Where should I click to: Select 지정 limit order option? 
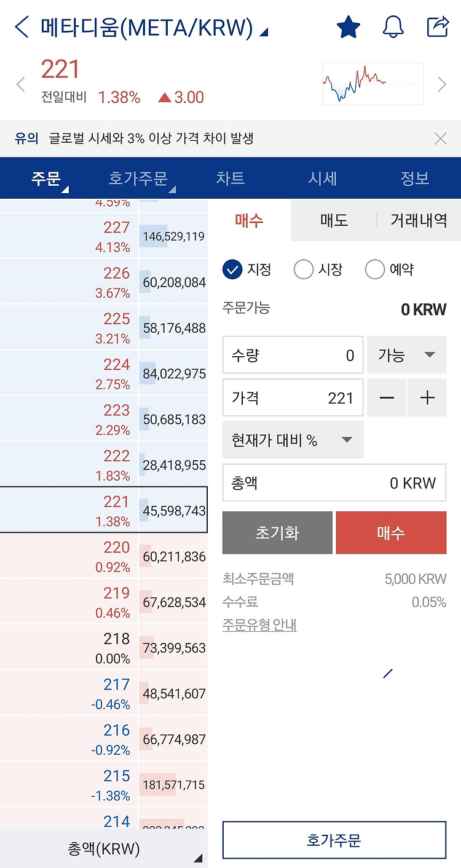coord(233,269)
